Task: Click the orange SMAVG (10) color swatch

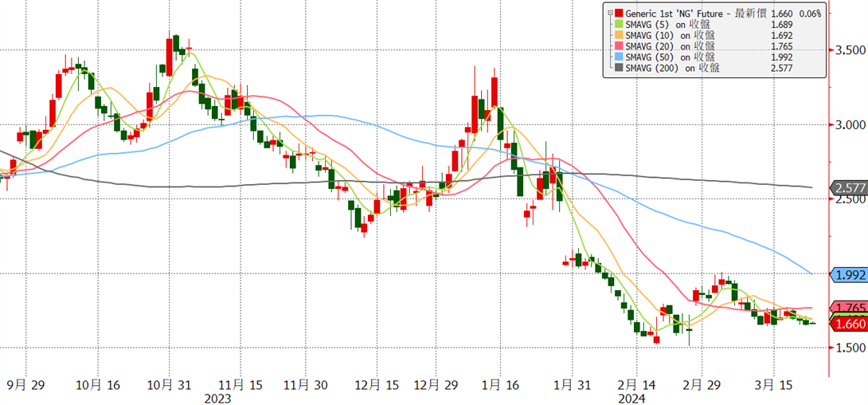Action: (x=620, y=35)
